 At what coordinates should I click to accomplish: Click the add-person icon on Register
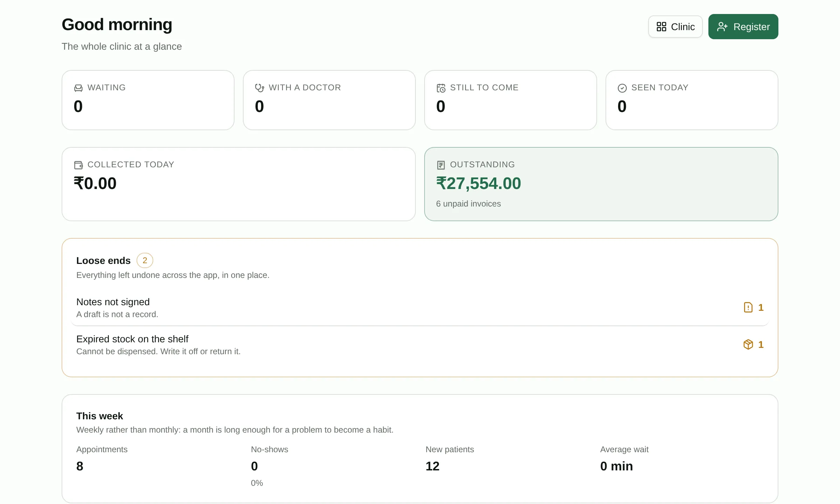722,27
